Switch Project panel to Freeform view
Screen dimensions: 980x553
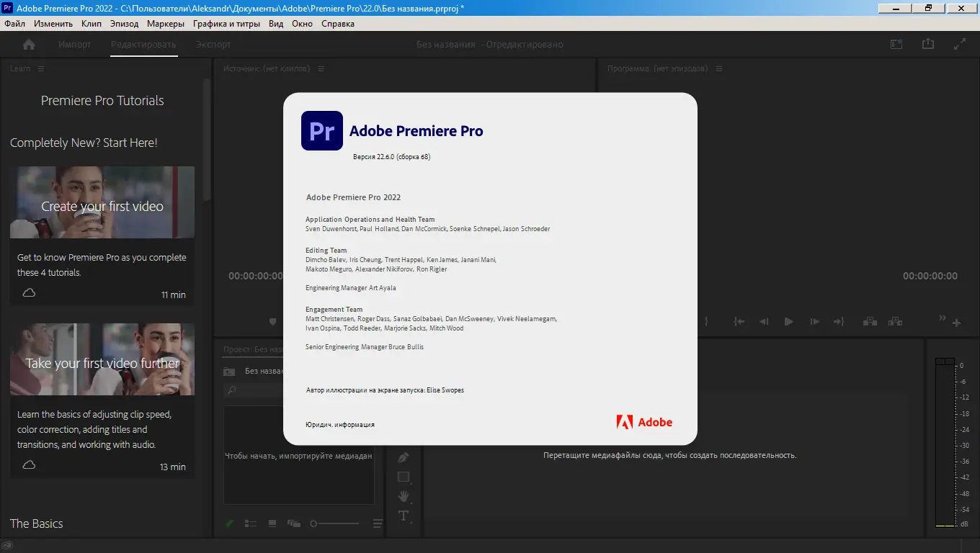point(294,523)
